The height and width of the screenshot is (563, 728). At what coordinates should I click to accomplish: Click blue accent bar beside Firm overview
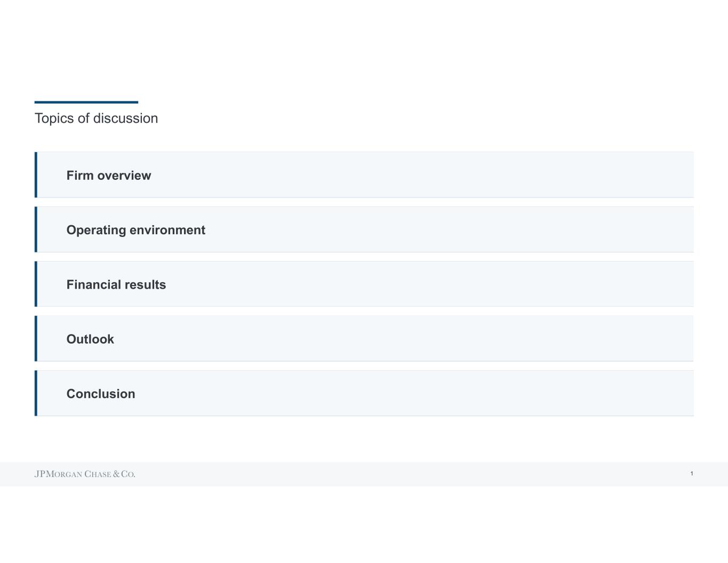(36, 175)
